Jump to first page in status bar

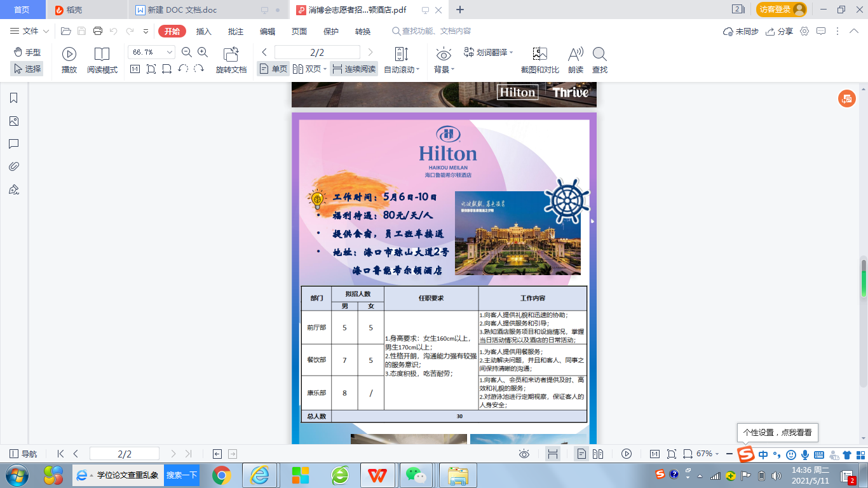(x=60, y=454)
